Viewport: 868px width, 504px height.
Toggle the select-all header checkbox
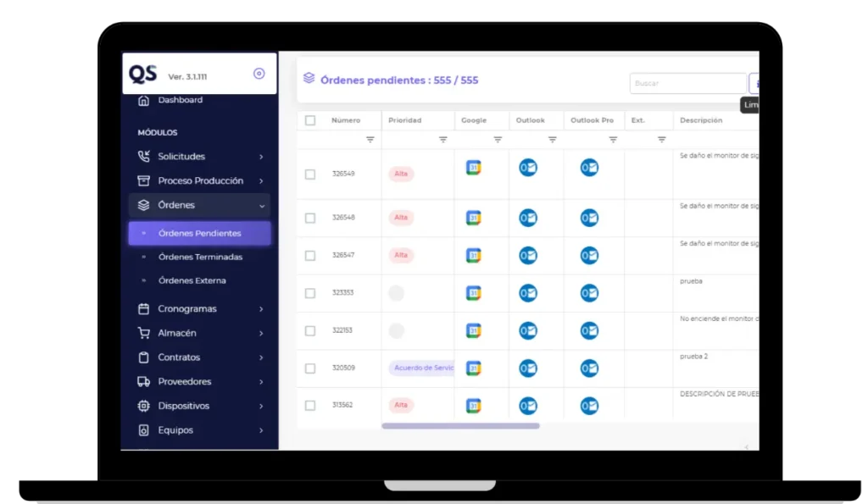(310, 120)
